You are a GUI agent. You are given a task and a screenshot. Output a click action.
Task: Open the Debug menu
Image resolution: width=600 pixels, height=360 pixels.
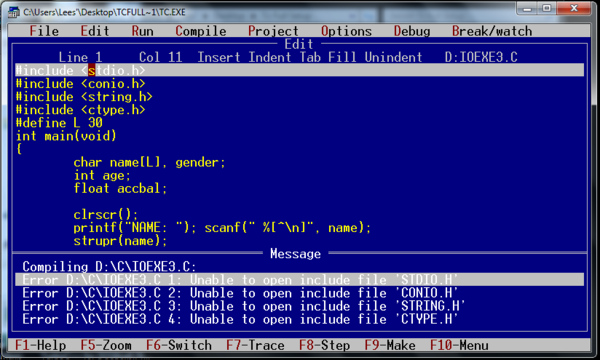coord(412,31)
